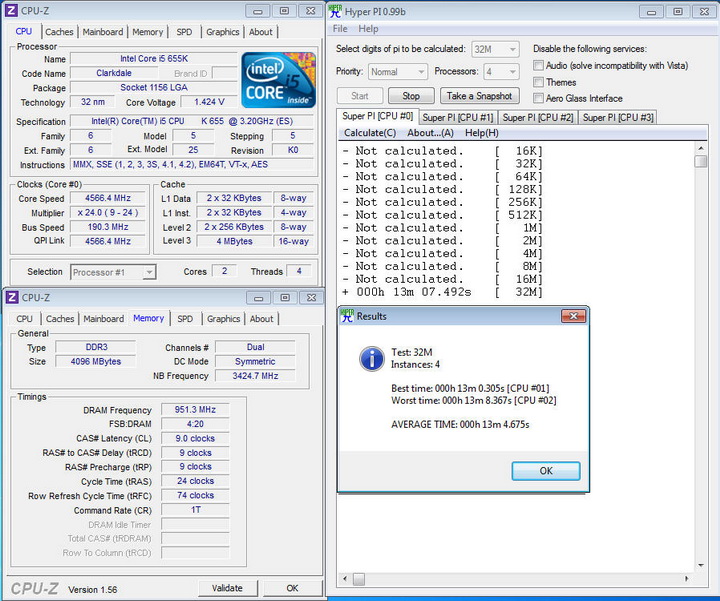Image resolution: width=720 pixels, height=601 pixels.
Task: Open the Priority Normal dropdown
Action: (x=398, y=72)
